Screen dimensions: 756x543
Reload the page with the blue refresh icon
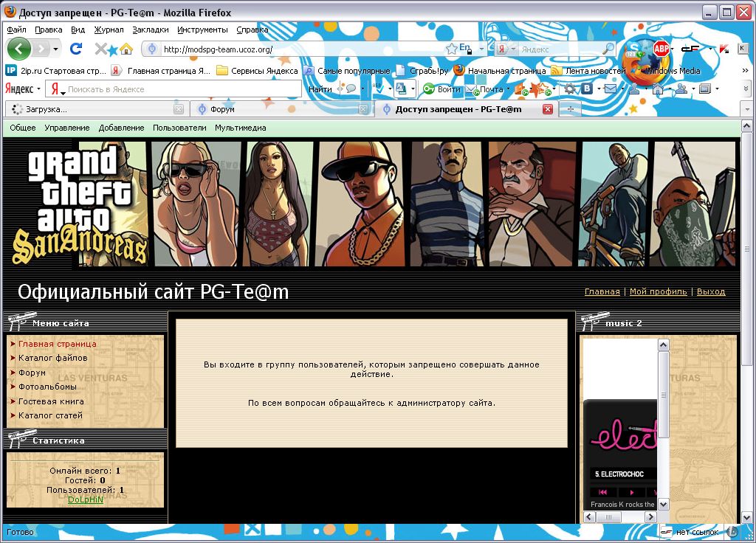click(x=76, y=49)
